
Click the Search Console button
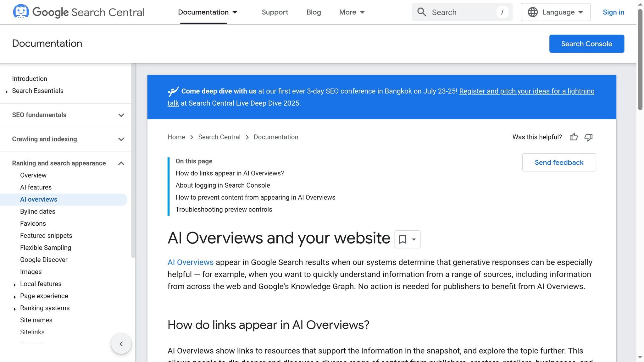[586, 44]
